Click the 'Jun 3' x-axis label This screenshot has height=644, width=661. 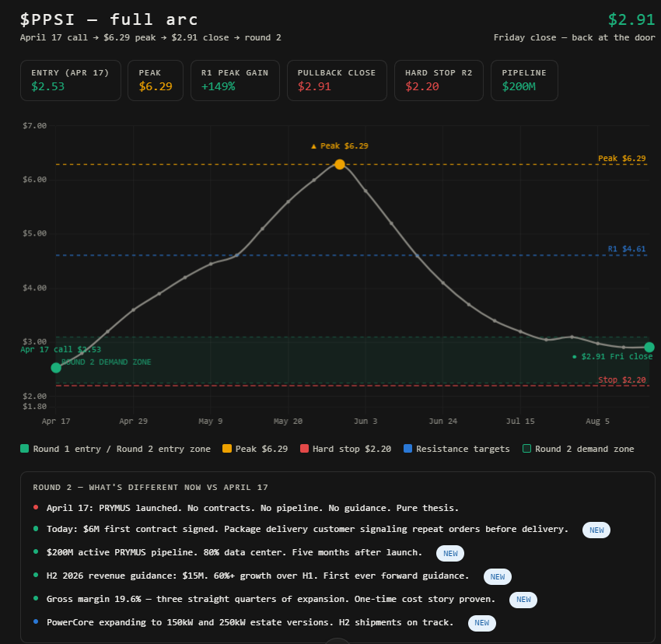[x=365, y=421]
